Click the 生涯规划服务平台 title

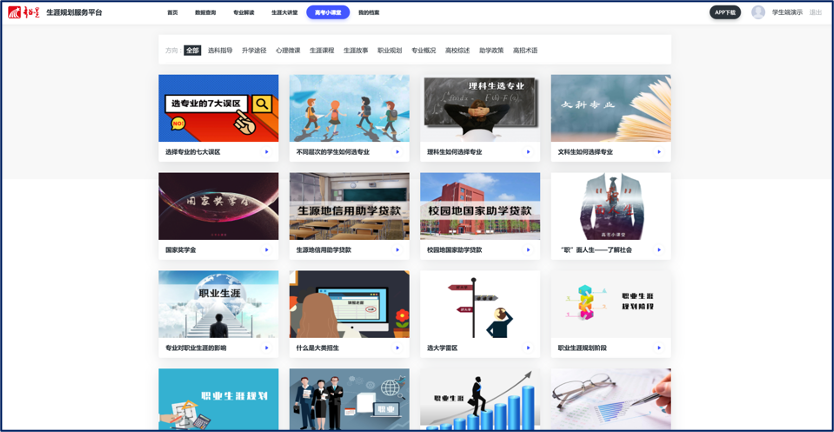coord(74,12)
